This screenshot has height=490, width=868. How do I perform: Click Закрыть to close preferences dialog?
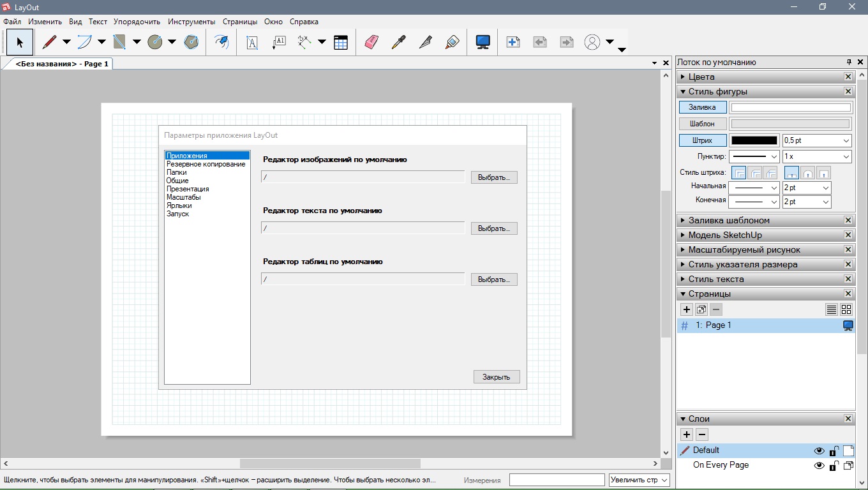[496, 377]
